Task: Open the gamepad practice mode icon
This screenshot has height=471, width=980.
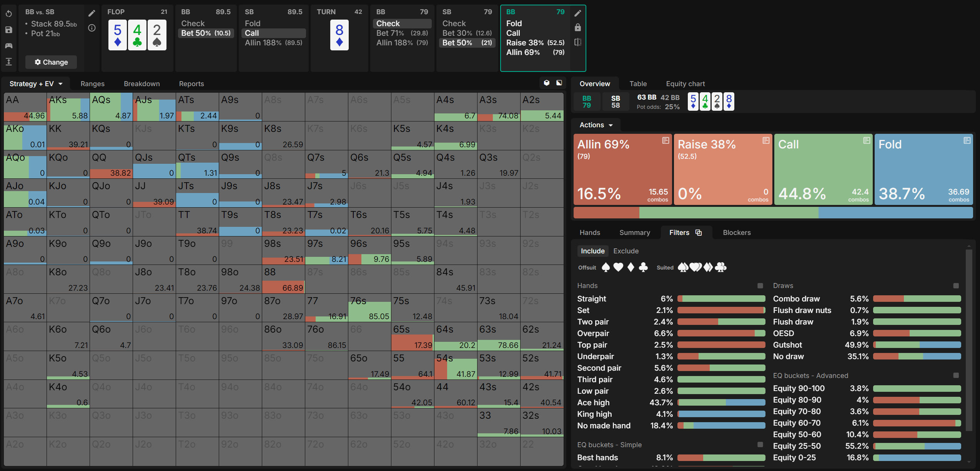Action: pos(9,46)
